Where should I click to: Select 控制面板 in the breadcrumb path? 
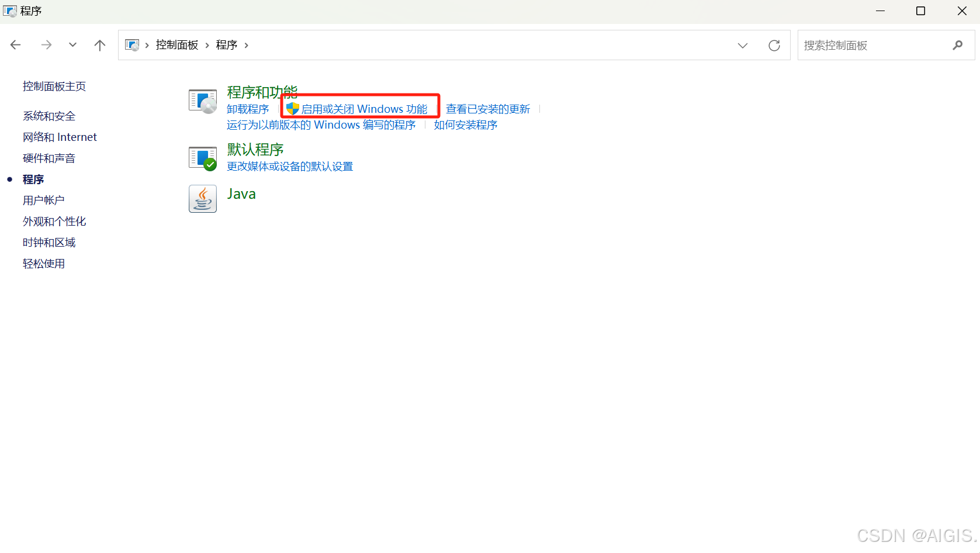177,45
